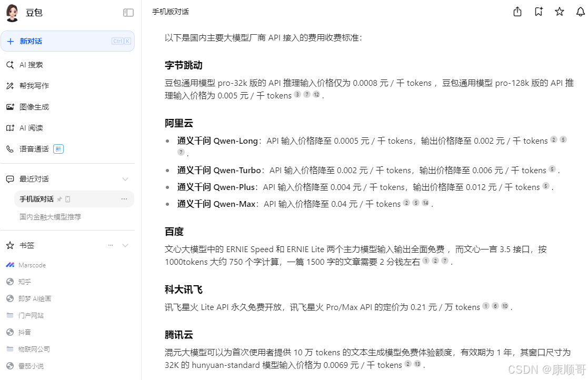Start a new chat with 新对话
This screenshot has height=380, width=588.
click(67, 41)
